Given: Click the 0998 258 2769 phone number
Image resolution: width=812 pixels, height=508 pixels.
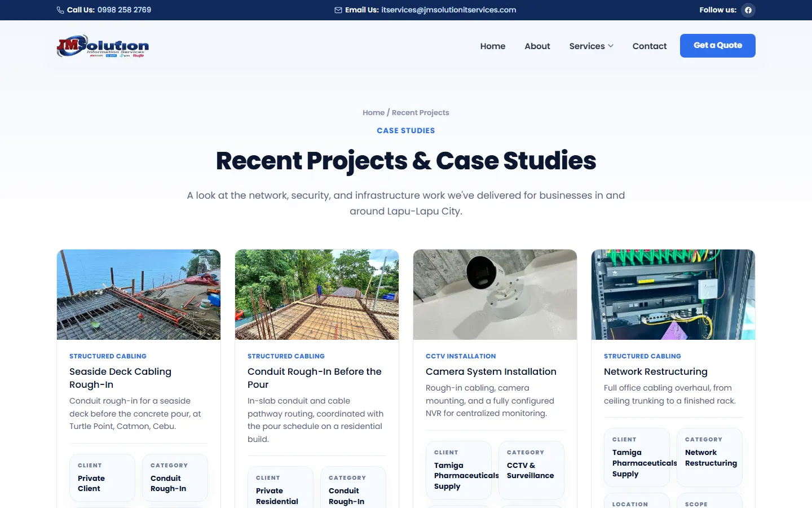Looking at the screenshot, I should click(124, 10).
